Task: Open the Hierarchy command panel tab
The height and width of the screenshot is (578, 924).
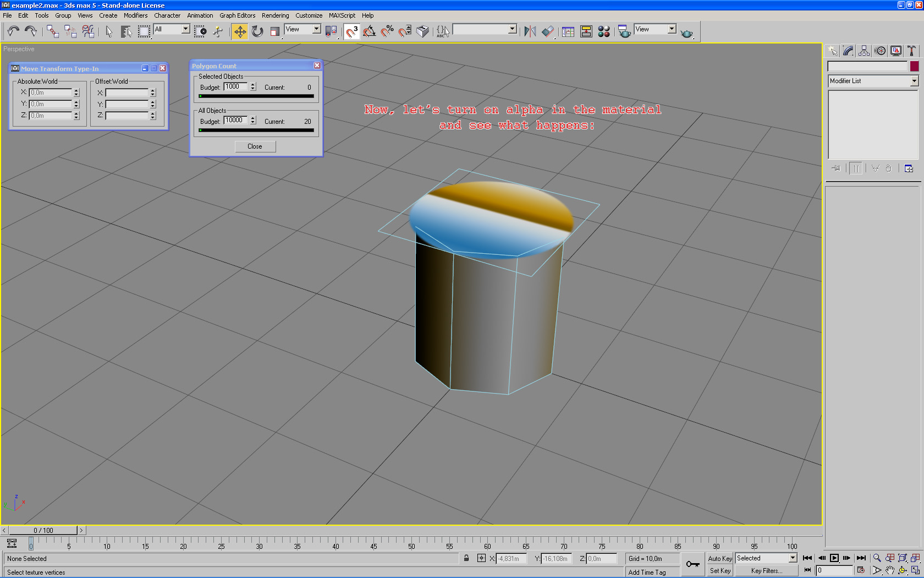Action: (x=864, y=51)
